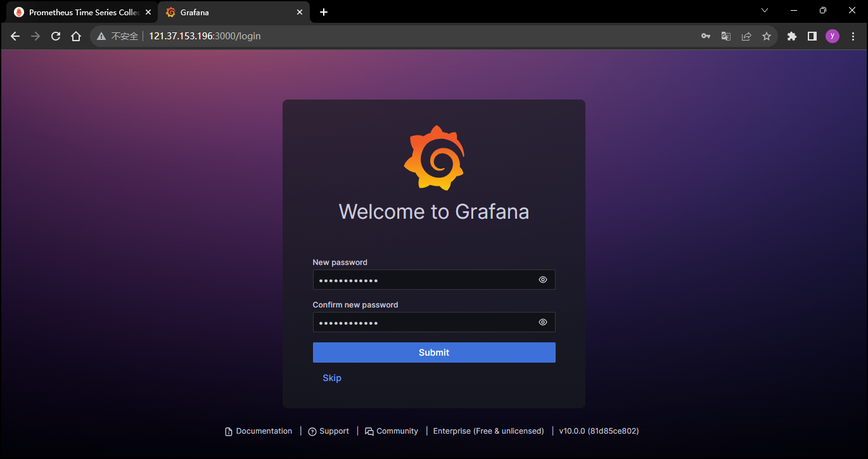Click the address bar URL
Viewport: 868px width, 459px height.
[x=205, y=36]
